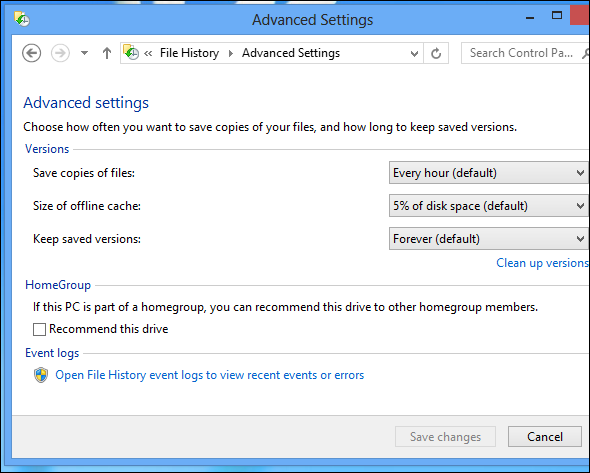Click the window icon in the title bar
Image resolution: width=590 pixels, height=473 pixels.
22,19
